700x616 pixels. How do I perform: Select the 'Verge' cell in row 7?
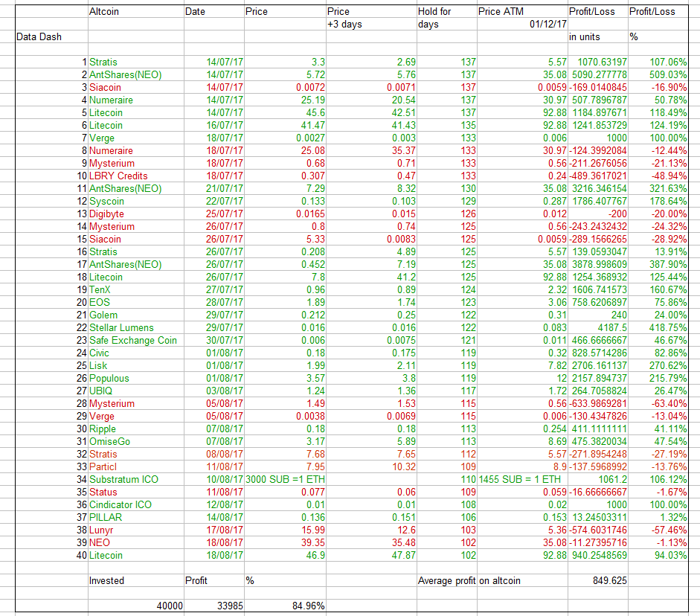[136, 138]
